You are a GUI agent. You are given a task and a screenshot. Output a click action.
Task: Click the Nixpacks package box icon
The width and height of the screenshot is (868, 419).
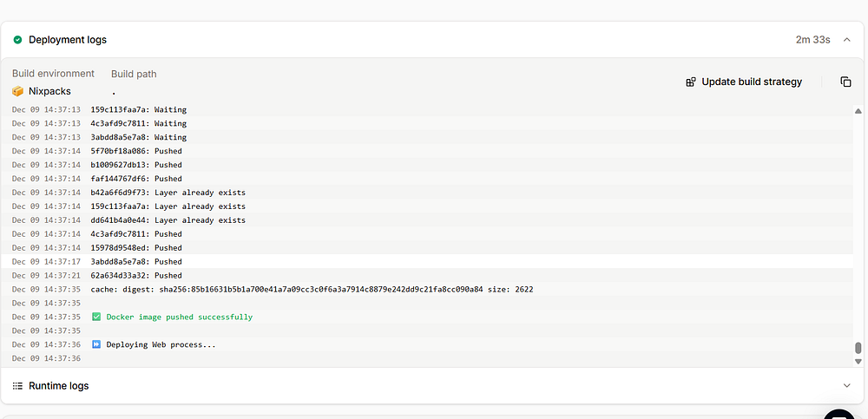click(17, 91)
